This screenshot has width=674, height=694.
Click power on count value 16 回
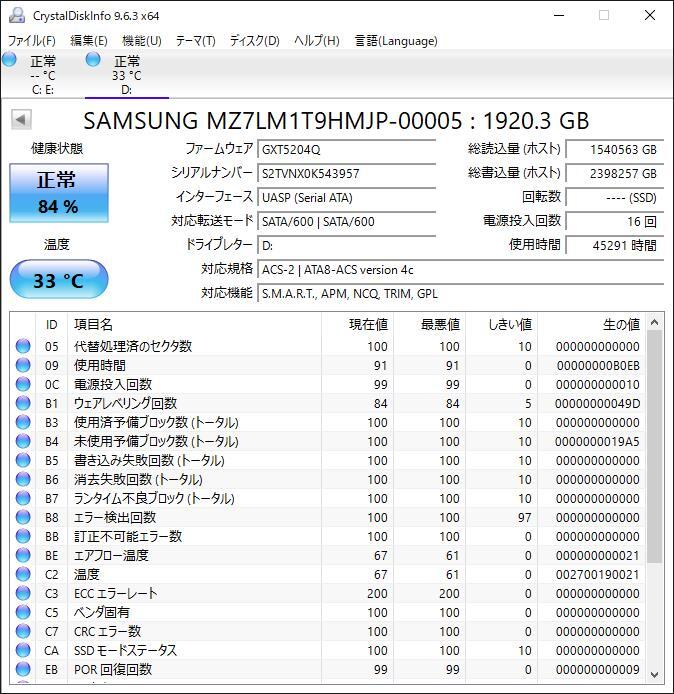pyautogui.click(x=615, y=221)
